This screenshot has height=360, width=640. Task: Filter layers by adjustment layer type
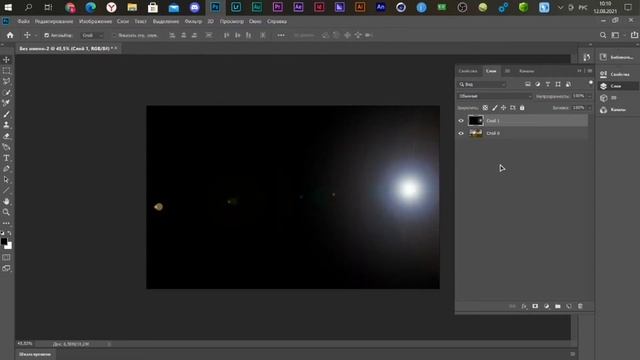click(538, 84)
